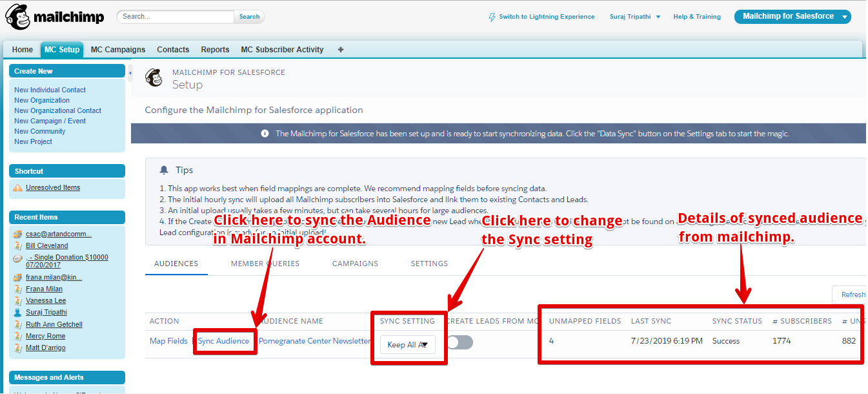The width and height of the screenshot is (868, 394).
Task: Switch to the Settings setup tab
Action: (429, 264)
